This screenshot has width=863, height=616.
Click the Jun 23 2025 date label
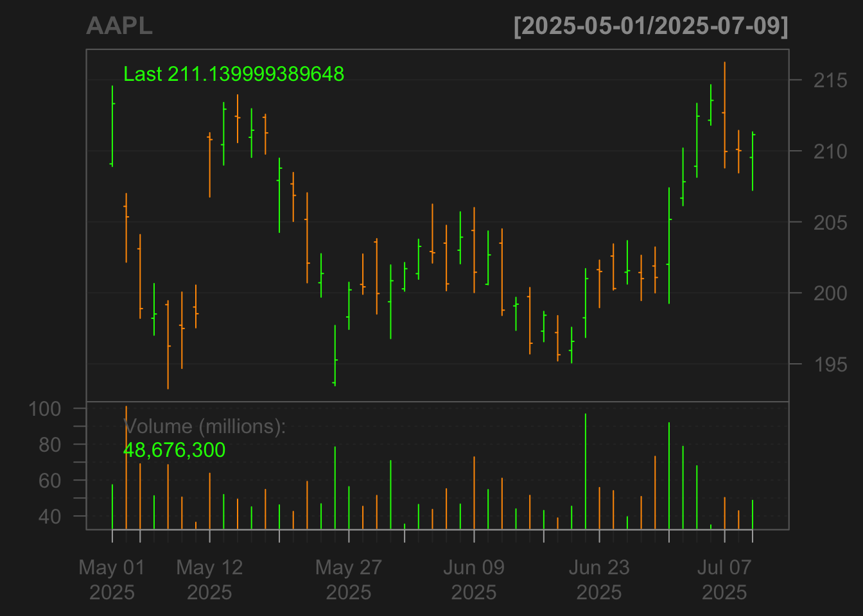pyautogui.click(x=599, y=579)
